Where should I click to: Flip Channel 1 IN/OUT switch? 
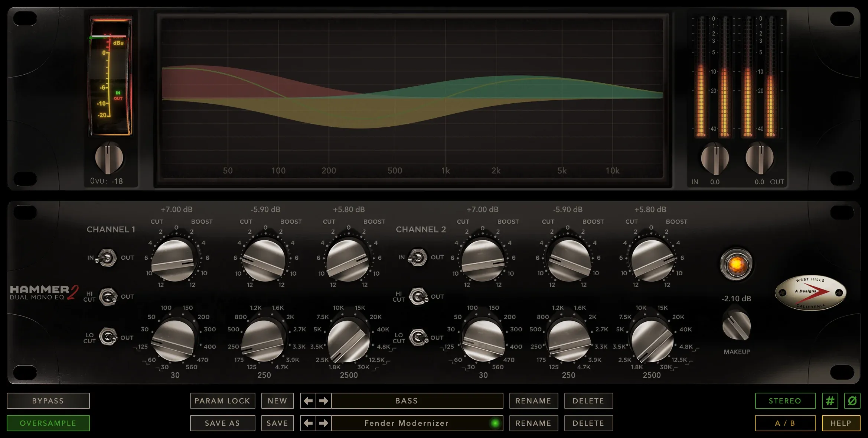[107, 257]
